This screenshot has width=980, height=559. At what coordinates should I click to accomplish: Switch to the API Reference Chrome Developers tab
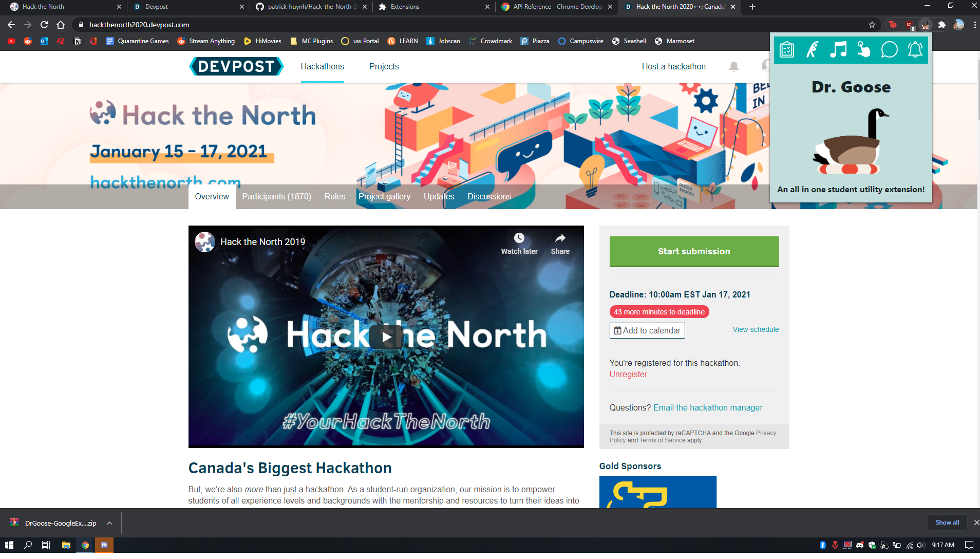tap(557, 7)
